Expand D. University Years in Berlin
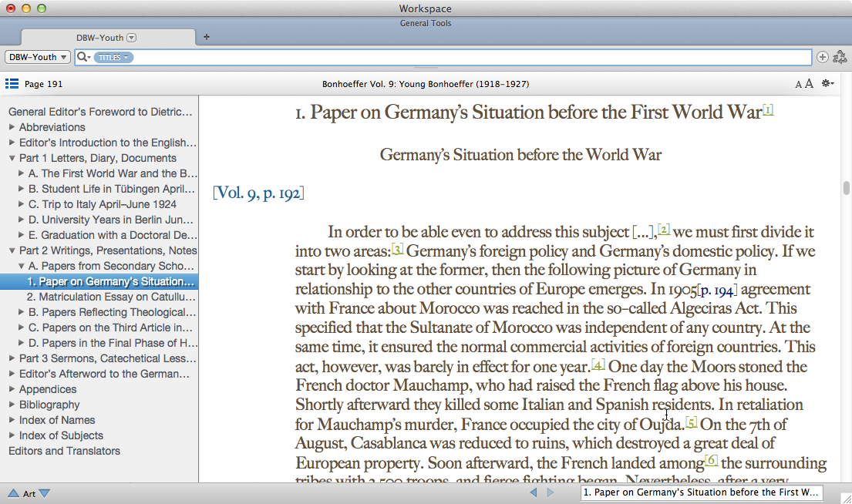Screen dimensions: 852x504 click(x=21, y=220)
